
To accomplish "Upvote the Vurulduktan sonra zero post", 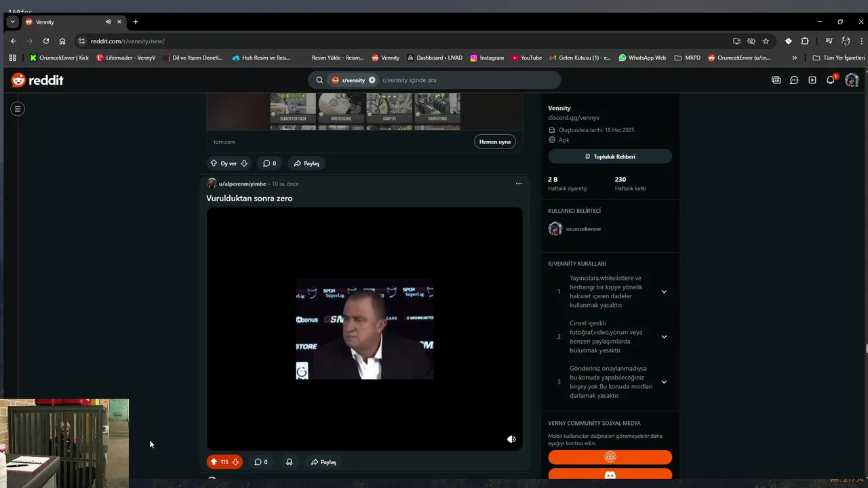I will pyautogui.click(x=214, y=462).
